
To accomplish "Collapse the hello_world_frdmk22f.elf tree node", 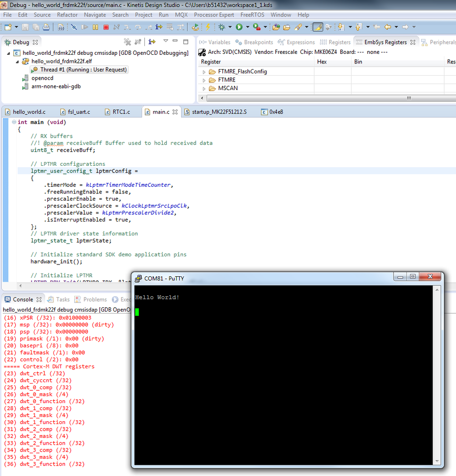I will 17,61.
